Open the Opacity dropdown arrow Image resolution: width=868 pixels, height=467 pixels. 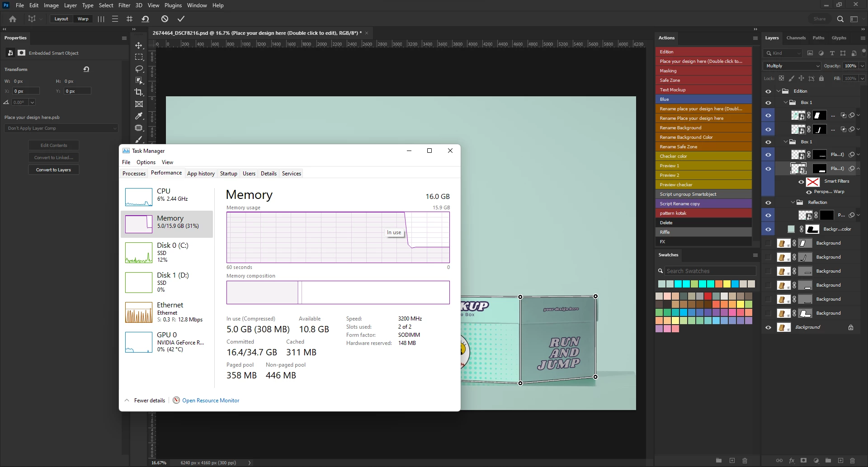point(862,66)
